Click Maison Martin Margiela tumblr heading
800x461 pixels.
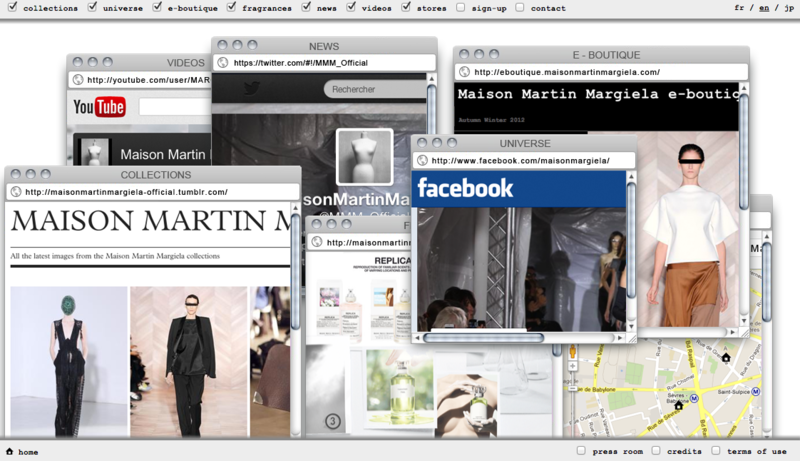pyautogui.click(x=151, y=221)
